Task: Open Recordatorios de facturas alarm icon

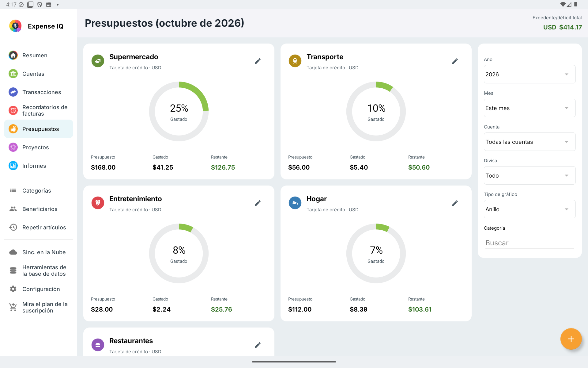Action: pos(13,110)
